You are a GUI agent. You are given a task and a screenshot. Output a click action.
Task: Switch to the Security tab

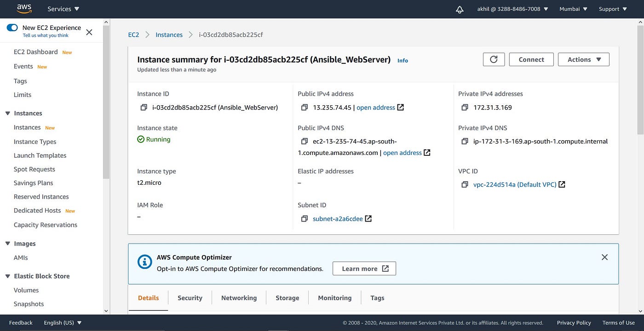point(190,298)
